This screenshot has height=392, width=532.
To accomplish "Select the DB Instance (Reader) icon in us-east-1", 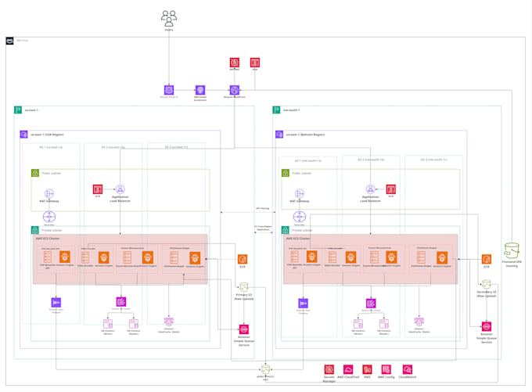I will coord(133,324).
